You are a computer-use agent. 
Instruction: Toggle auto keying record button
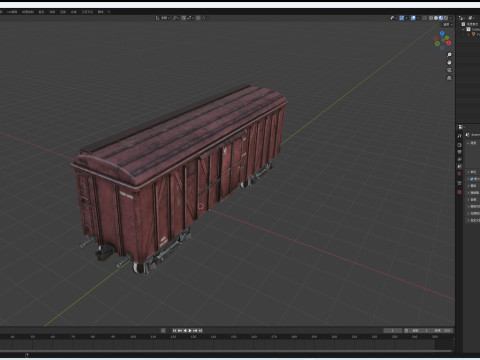pos(163,330)
